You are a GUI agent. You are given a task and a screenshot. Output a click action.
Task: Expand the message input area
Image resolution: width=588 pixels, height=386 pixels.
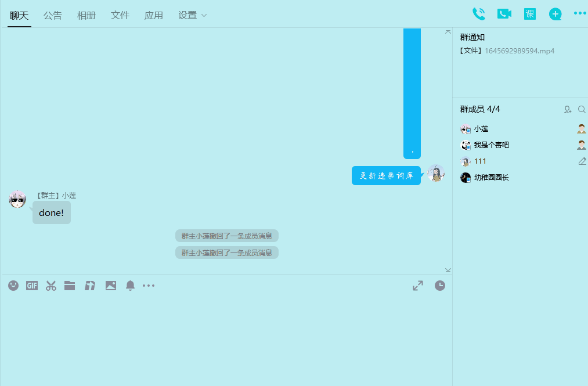(418, 286)
